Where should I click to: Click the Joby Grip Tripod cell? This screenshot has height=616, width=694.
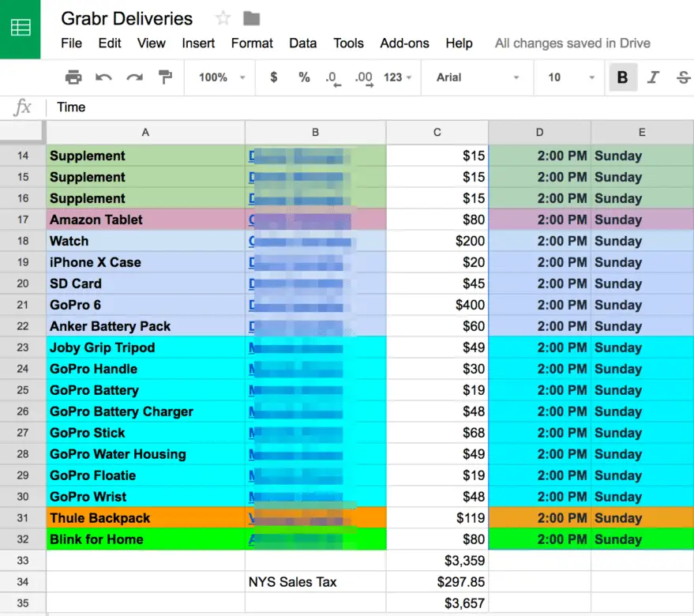145,347
